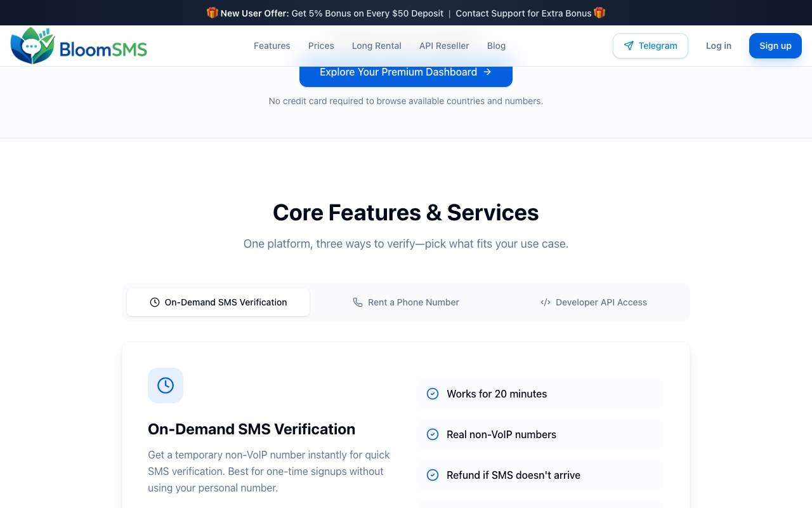Click the "Works for 20 minutes" text
This screenshot has width=812, height=508.
(497, 394)
